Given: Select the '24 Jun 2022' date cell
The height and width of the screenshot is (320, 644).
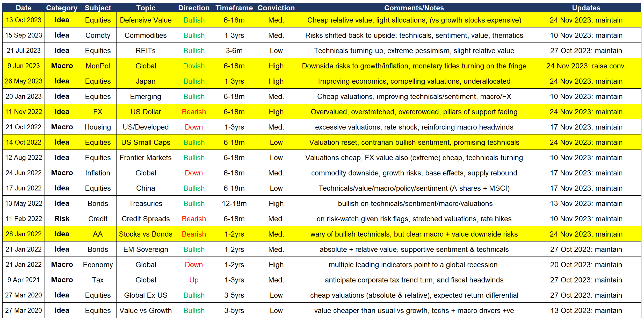Looking at the screenshot, I should [24, 173].
